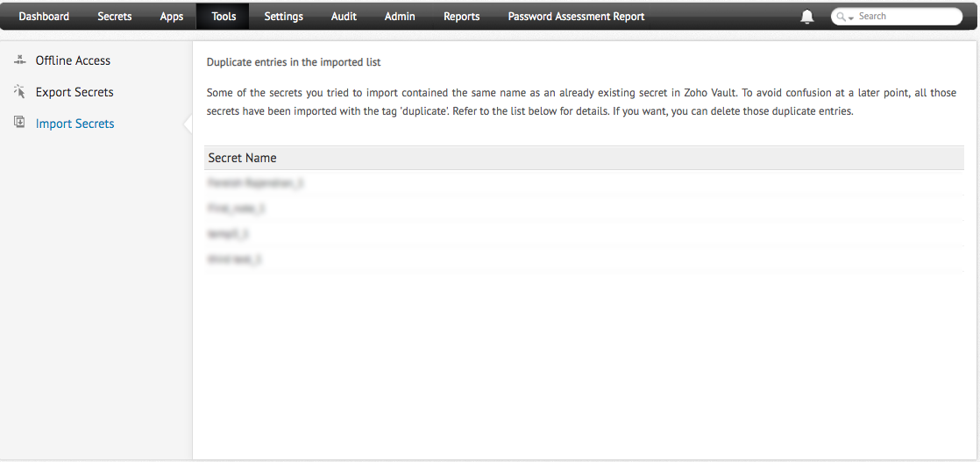The height and width of the screenshot is (462, 980).
Task: Open the Dashboard tab
Action: coord(44,17)
